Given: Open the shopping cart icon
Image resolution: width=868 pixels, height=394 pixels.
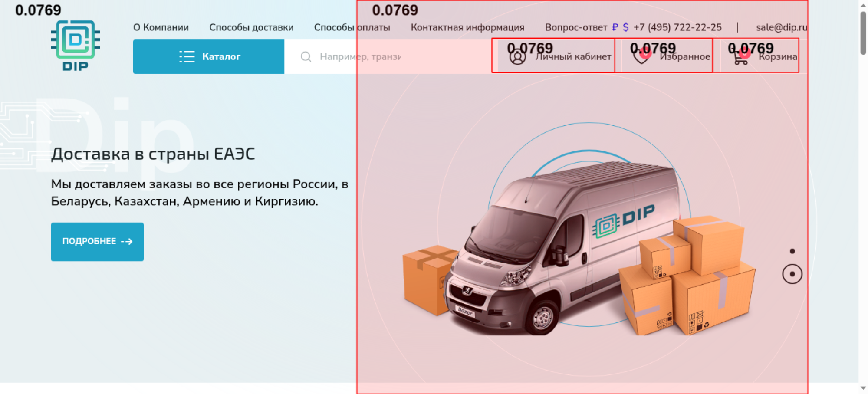Looking at the screenshot, I should point(741,57).
